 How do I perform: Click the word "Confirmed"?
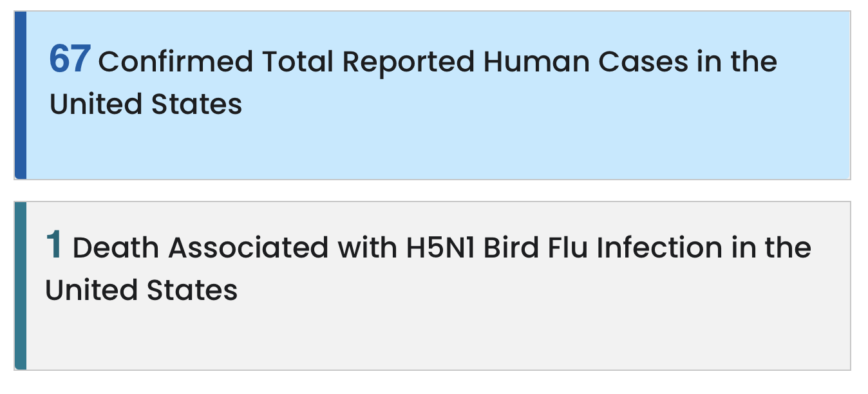coord(176,62)
